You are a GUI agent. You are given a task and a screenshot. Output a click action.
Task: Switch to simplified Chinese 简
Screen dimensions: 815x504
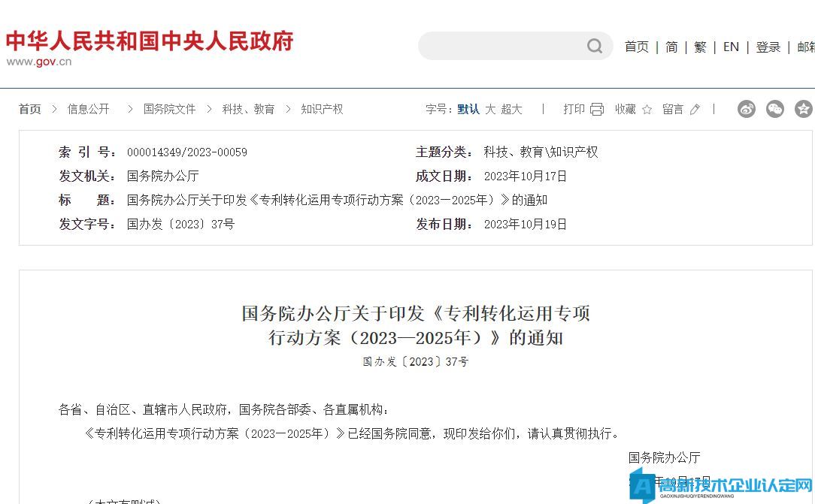tap(671, 47)
